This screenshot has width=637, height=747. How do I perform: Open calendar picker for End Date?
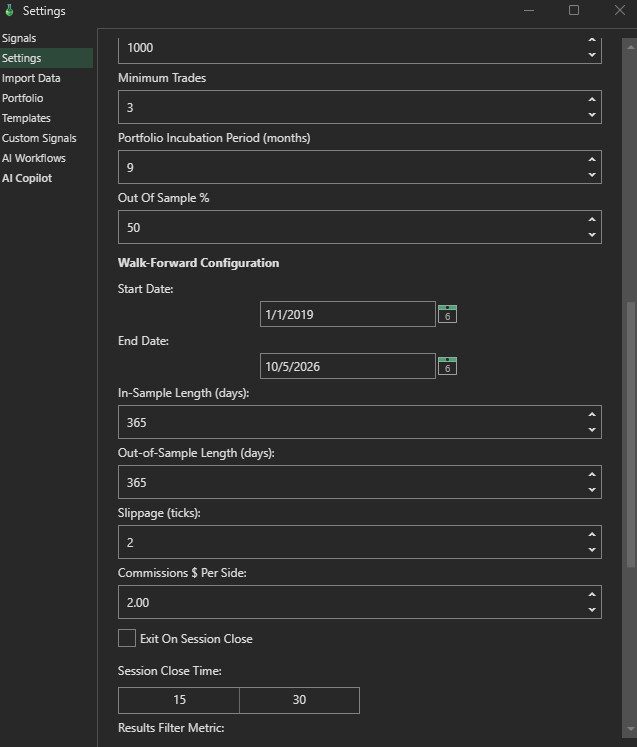tap(447, 366)
